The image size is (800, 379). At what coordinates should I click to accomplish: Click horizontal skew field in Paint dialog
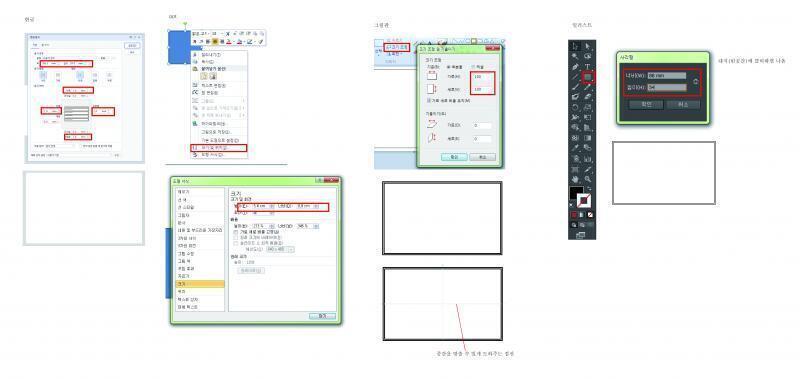(482, 125)
